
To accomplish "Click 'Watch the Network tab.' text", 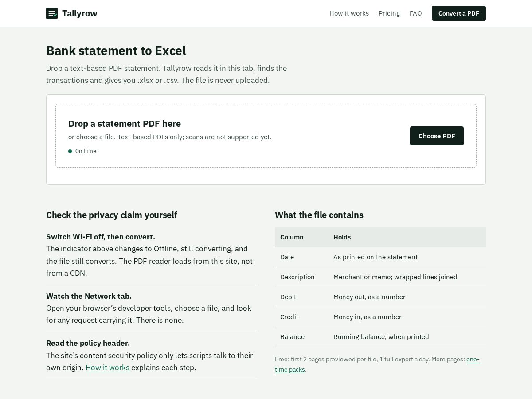I will click(89, 296).
